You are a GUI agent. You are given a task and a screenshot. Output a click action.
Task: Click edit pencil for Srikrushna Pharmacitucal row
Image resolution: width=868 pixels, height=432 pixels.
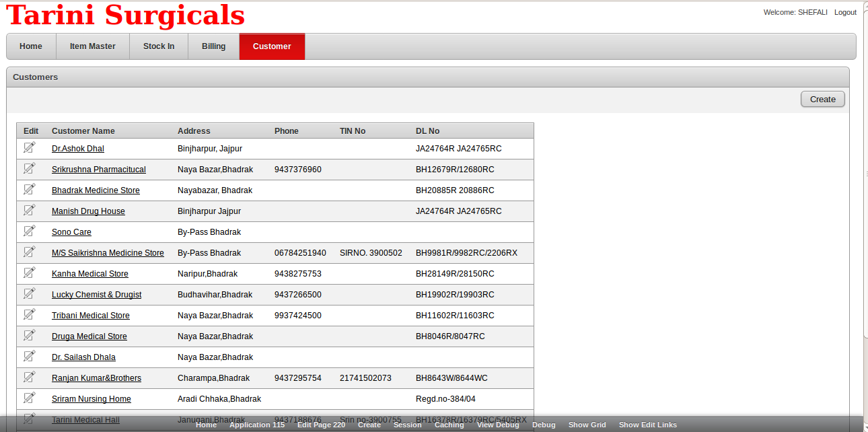point(30,168)
